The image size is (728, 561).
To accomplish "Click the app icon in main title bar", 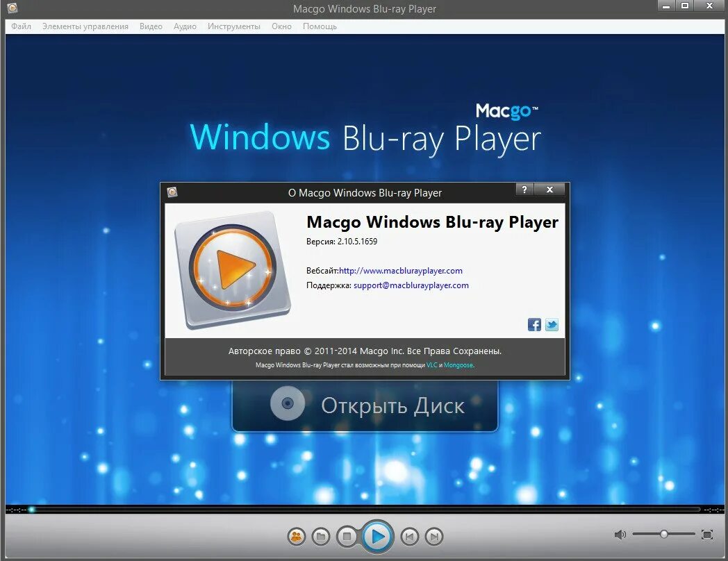I will tap(13, 8).
